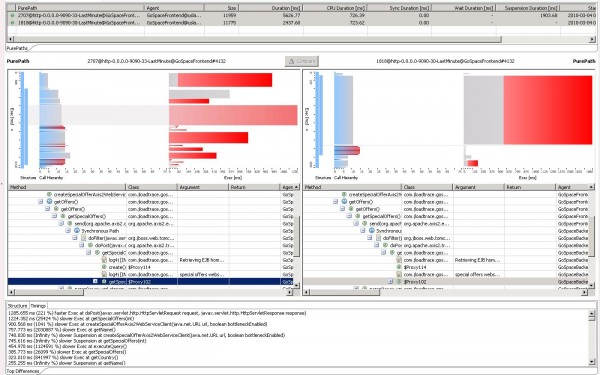Click the Synchronous Path icon in left tree
Image resolution: width=600 pixels, height=375 pixels.
tap(77, 231)
